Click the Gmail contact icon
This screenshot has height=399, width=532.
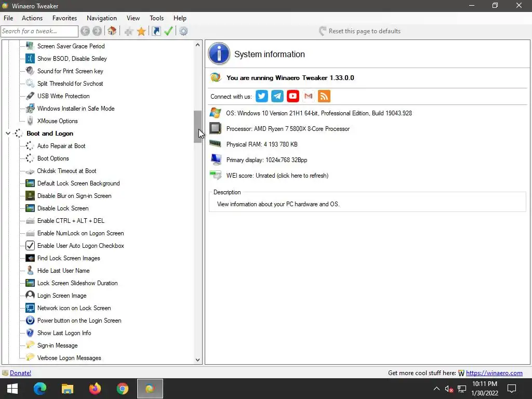pyautogui.click(x=309, y=96)
